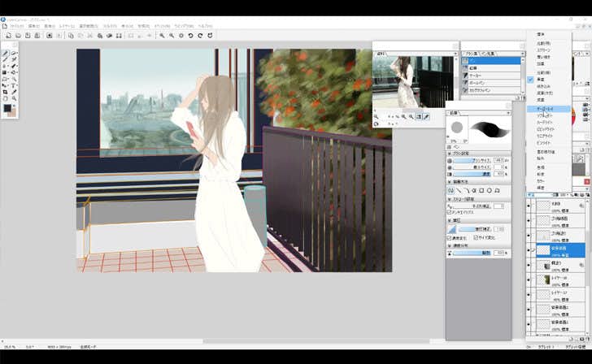Click the rotate canvas clockwise toolbar icon
Screen dimensions: 592x364
pos(200,36)
